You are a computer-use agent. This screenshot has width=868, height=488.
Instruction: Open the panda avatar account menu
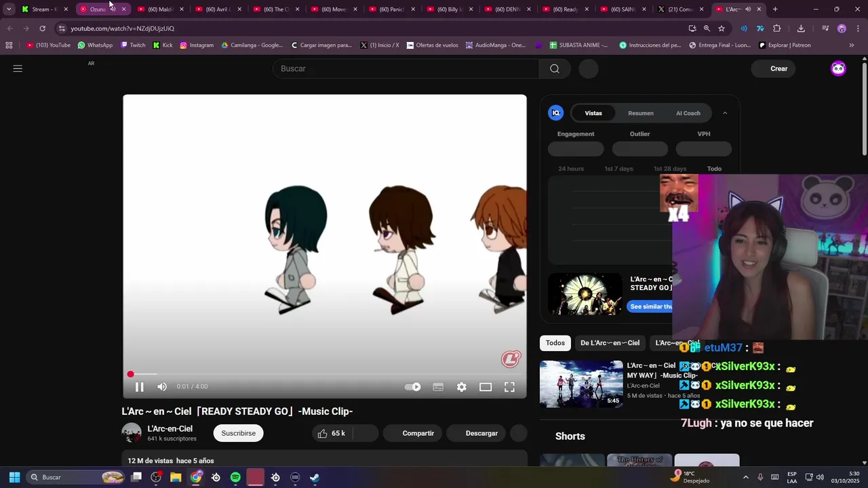839,68
